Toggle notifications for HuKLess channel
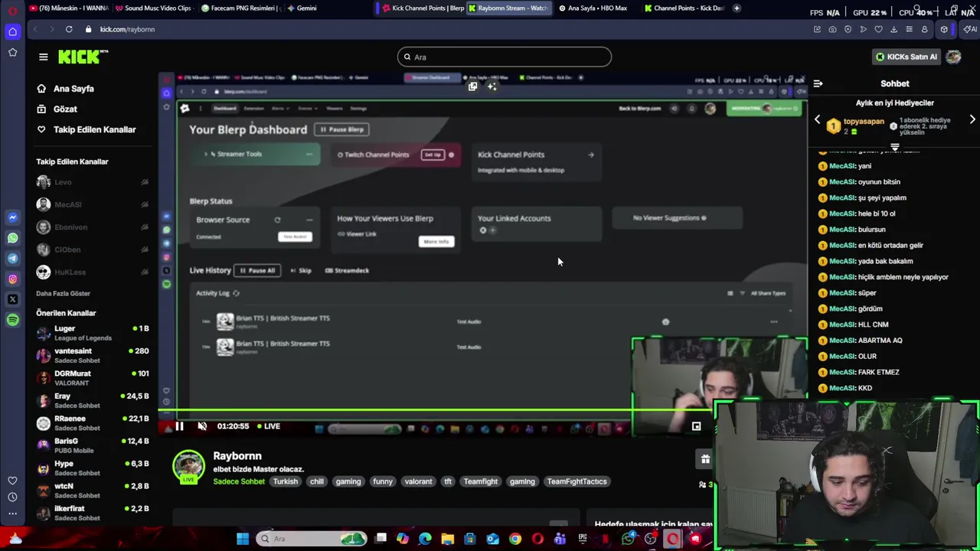The width and height of the screenshot is (980, 551). click(145, 272)
